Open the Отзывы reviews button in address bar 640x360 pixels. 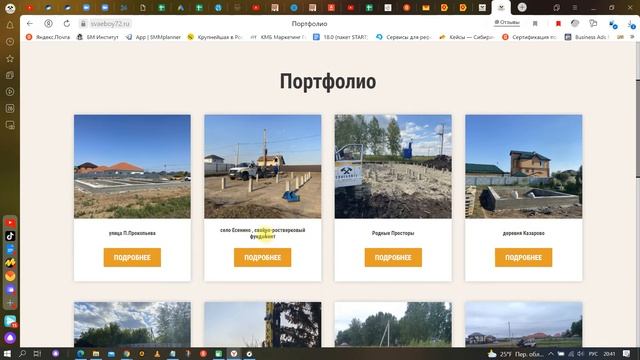pyautogui.click(x=507, y=22)
